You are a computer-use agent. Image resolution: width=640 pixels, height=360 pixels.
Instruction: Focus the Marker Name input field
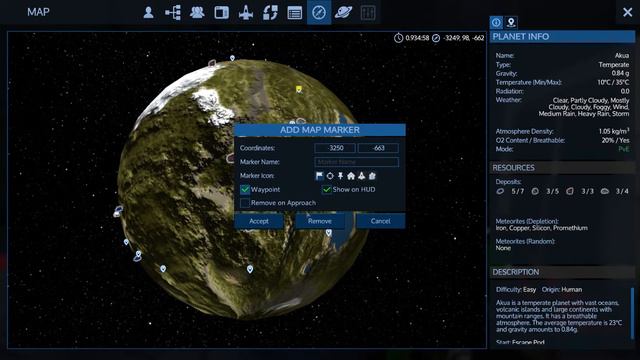[356, 162]
